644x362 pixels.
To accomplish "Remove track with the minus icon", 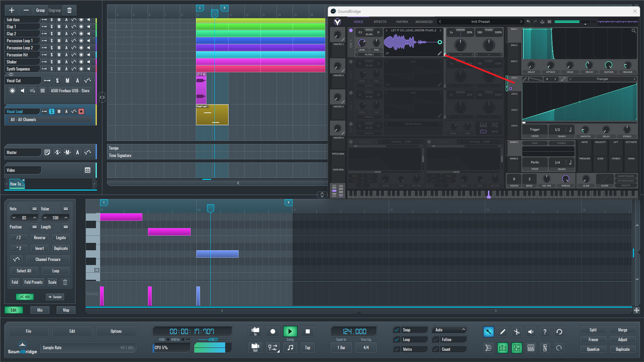I will [x=26, y=10].
